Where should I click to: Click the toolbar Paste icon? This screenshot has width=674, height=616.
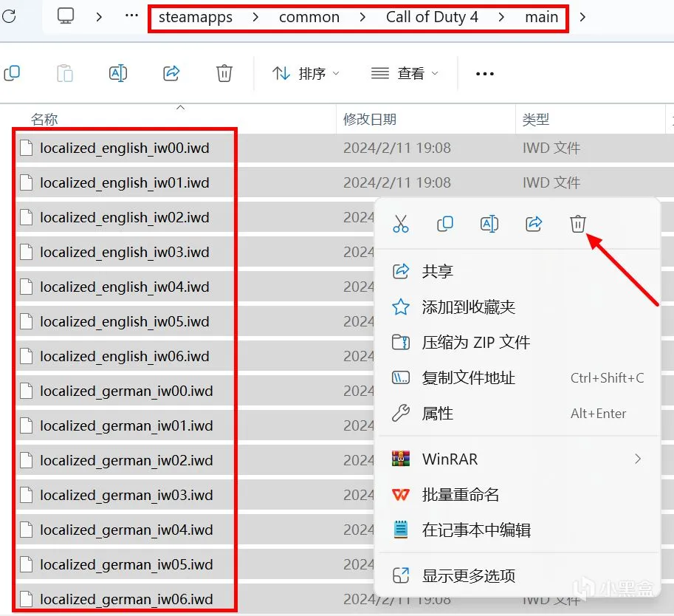[x=64, y=73]
